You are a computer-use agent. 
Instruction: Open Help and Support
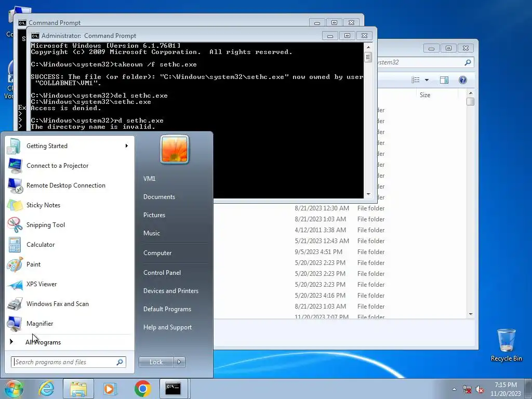tap(168, 327)
